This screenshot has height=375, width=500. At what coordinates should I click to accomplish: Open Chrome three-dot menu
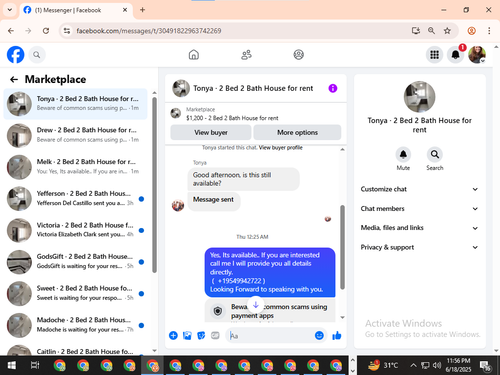[489, 31]
